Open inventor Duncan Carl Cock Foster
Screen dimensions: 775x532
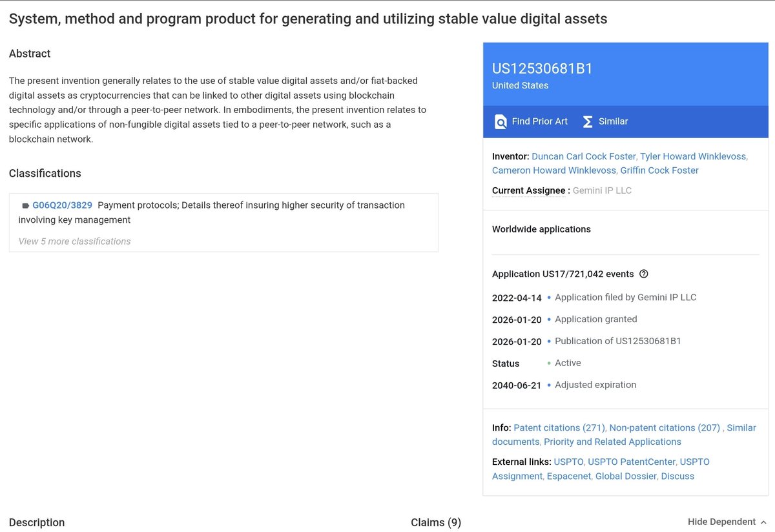click(x=584, y=156)
